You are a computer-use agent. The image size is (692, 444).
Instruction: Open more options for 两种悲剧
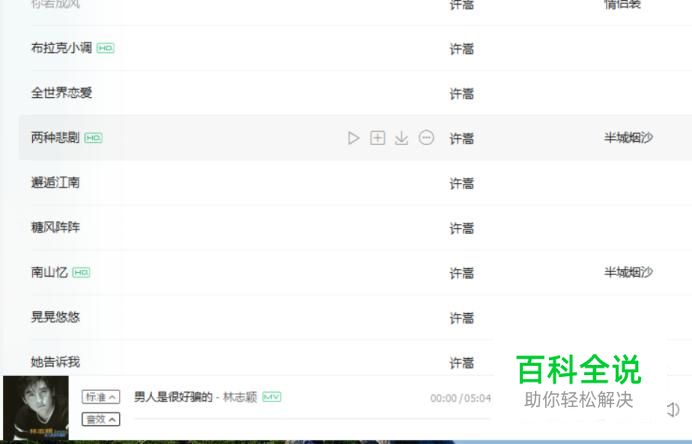(426, 138)
